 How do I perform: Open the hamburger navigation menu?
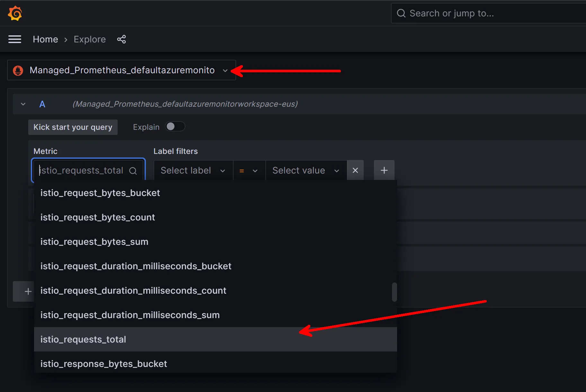pos(15,39)
